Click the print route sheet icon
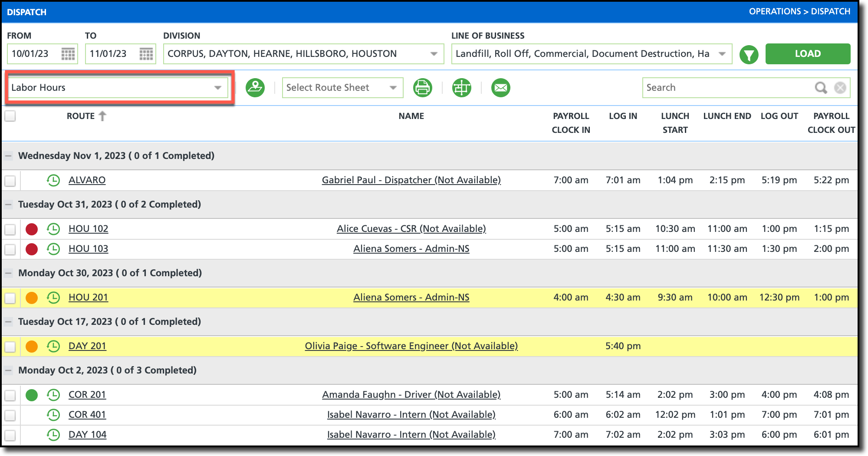868x456 pixels. click(422, 88)
